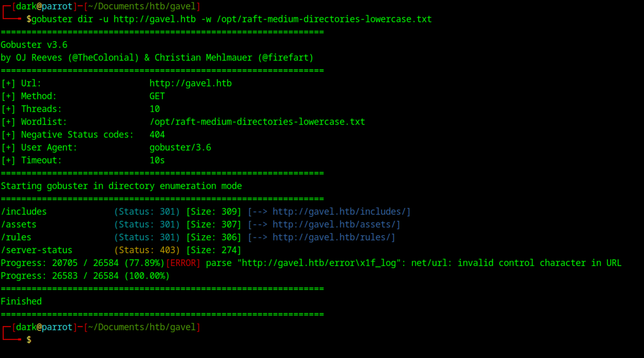The image size is (644, 358).
Task: Click the /assets path in results
Action: (19, 225)
